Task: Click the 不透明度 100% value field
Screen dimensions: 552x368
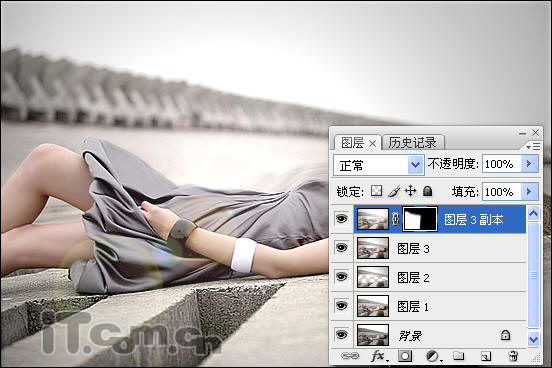Action: 501,164
